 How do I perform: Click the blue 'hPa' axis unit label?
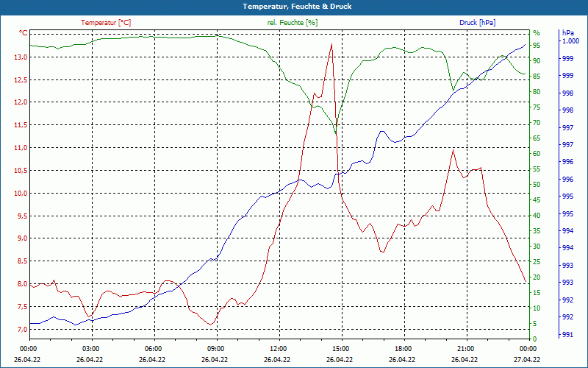click(568, 33)
